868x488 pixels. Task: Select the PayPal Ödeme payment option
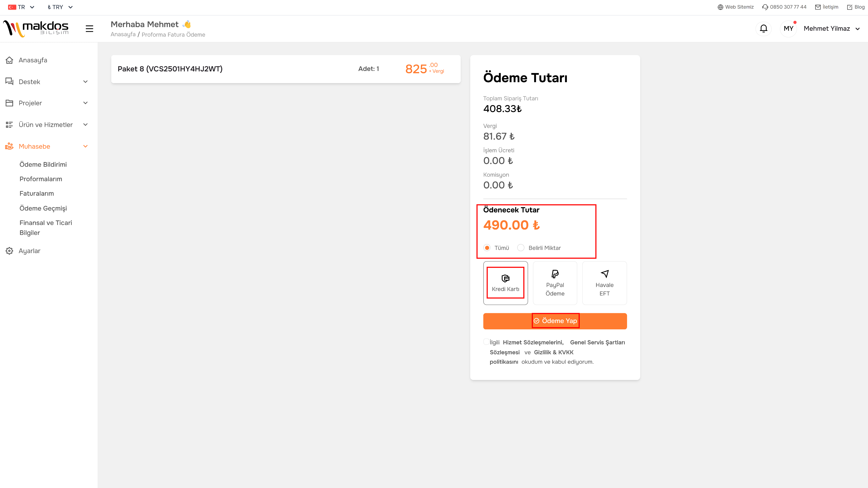click(x=555, y=283)
